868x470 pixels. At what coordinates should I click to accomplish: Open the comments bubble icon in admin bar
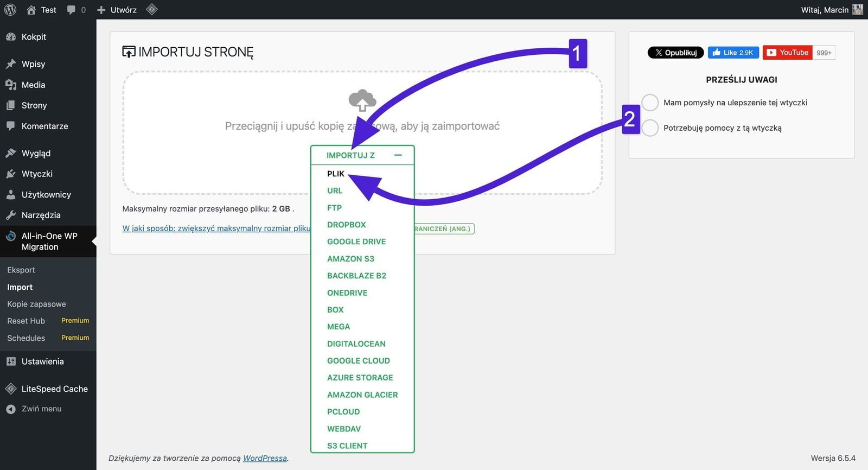pos(71,10)
